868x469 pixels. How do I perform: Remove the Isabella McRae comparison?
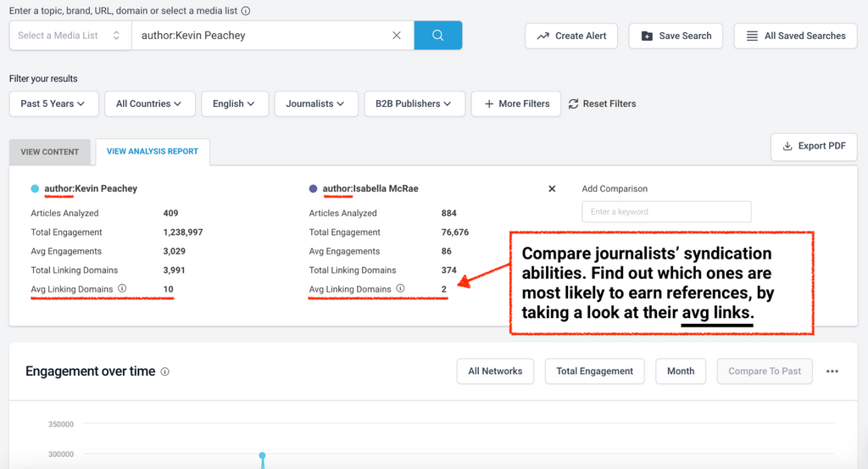(x=552, y=189)
